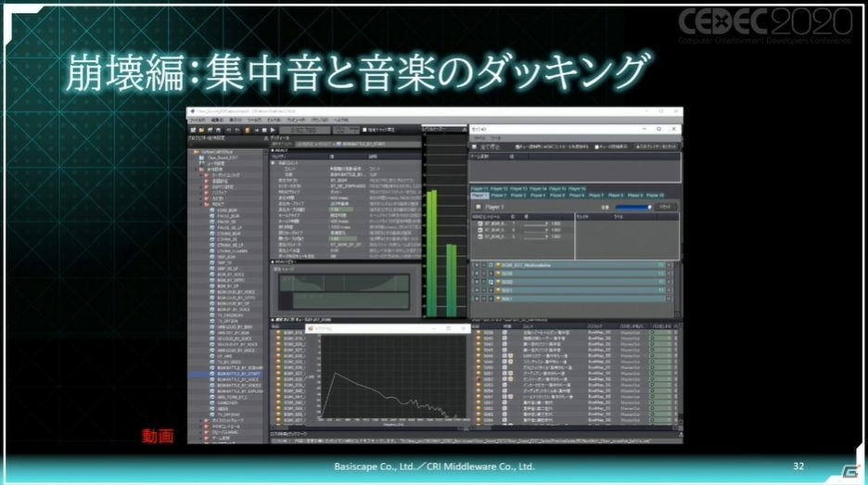Click the redo arrow icon in toolbar
The image size is (868, 485).
(x=236, y=130)
